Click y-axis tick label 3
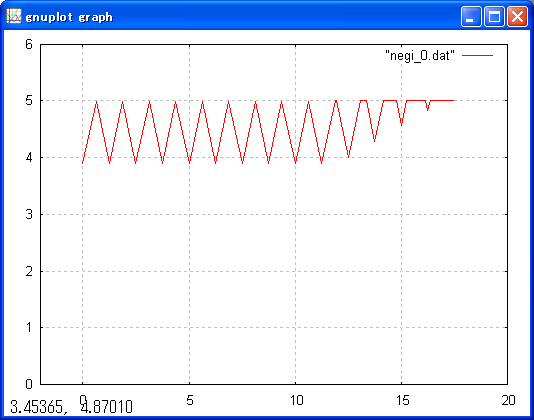Image resolution: width=534 pixels, height=420 pixels. (x=29, y=214)
